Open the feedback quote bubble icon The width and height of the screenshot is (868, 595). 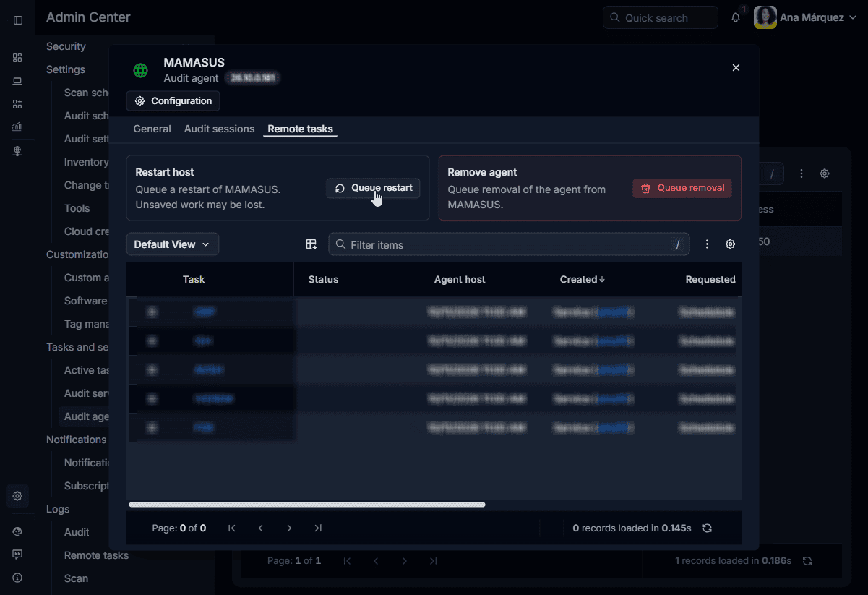coord(17,555)
